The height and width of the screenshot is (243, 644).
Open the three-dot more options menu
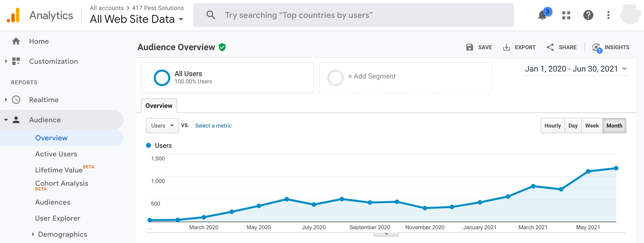608,15
